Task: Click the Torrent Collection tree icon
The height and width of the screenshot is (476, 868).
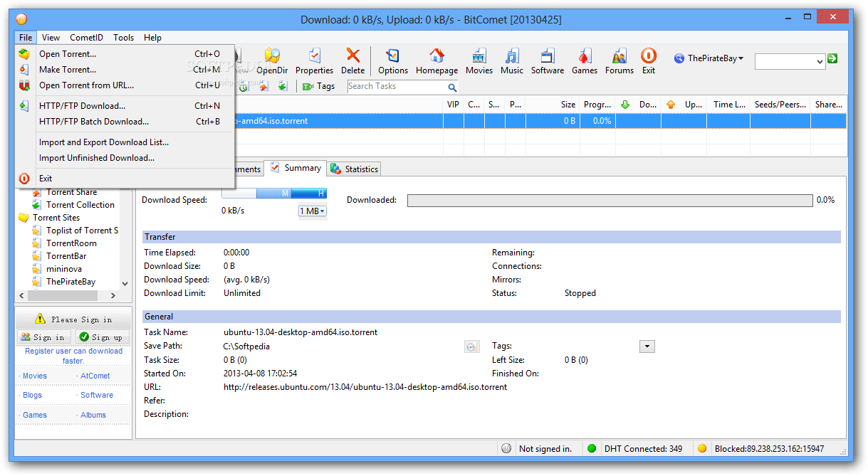Action: pos(37,205)
